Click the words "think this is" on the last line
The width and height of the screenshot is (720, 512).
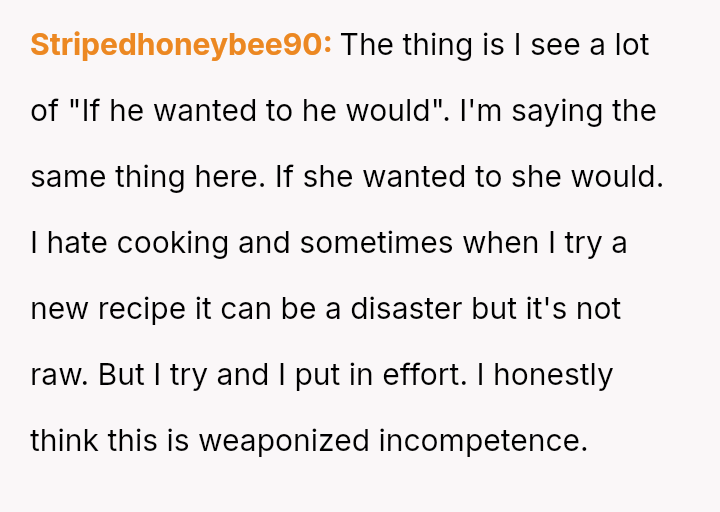pyautogui.click(x=110, y=441)
